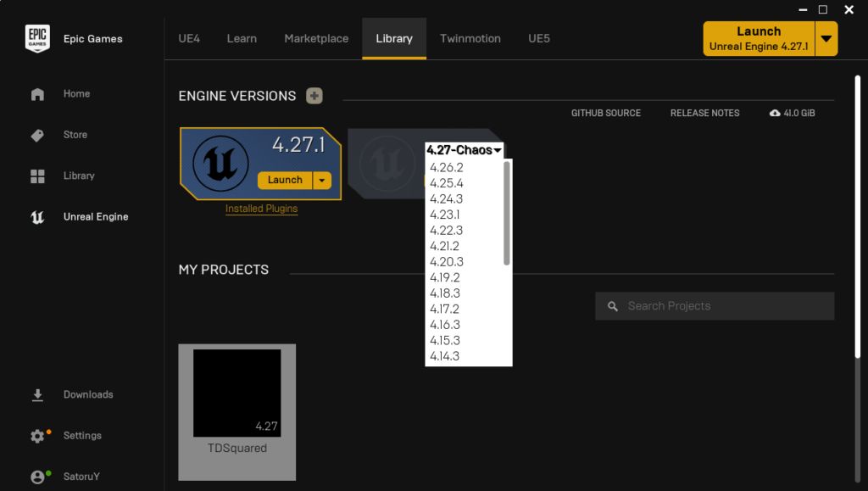The height and width of the screenshot is (491, 868).
Task: Add a new engine version slot
Action: (314, 96)
